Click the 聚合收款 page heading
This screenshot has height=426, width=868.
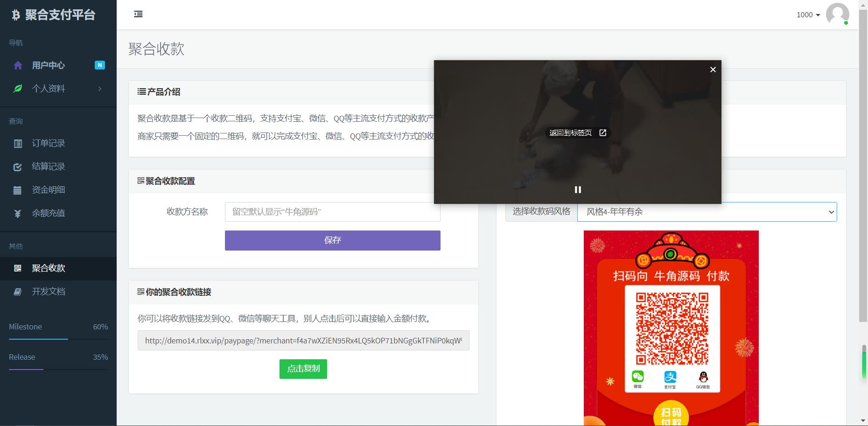pyautogui.click(x=156, y=49)
